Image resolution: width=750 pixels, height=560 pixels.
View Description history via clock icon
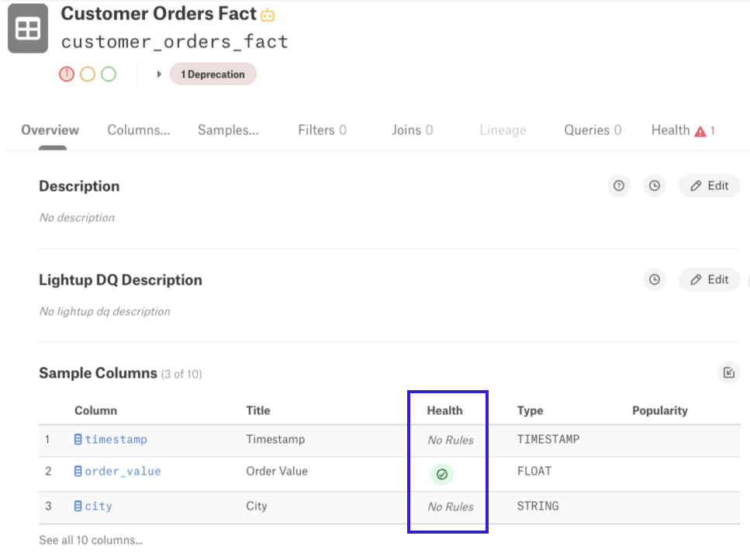(655, 185)
